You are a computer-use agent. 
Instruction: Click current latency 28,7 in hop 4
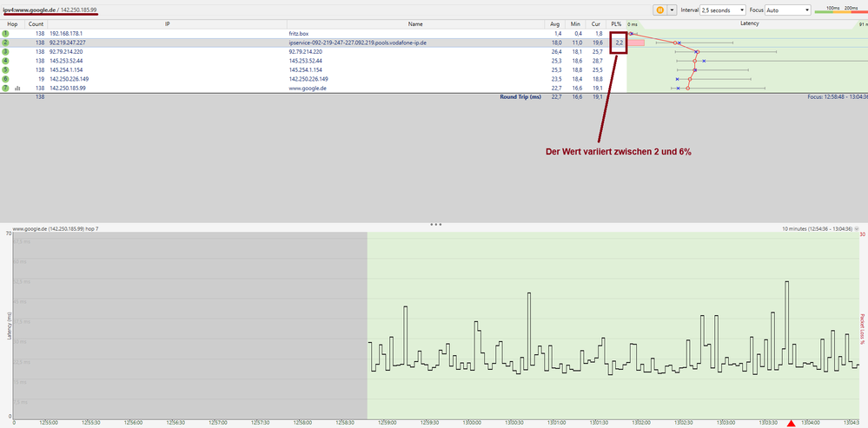pos(597,61)
